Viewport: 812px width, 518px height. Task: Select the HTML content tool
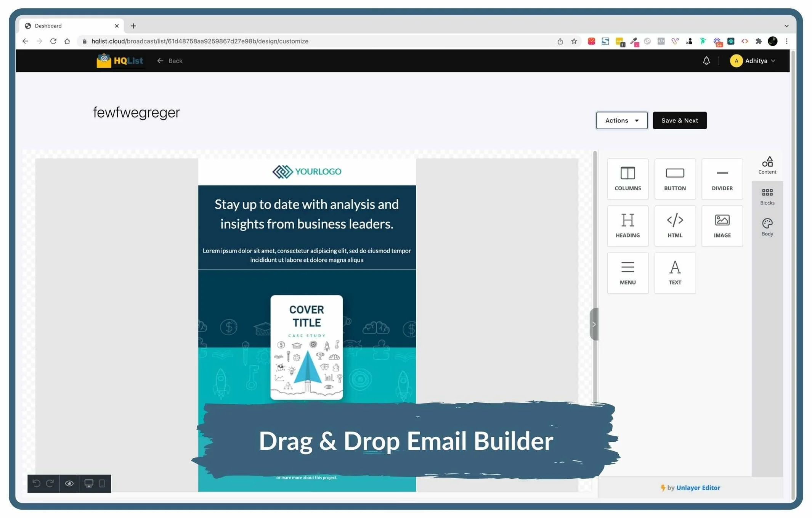[675, 226]
